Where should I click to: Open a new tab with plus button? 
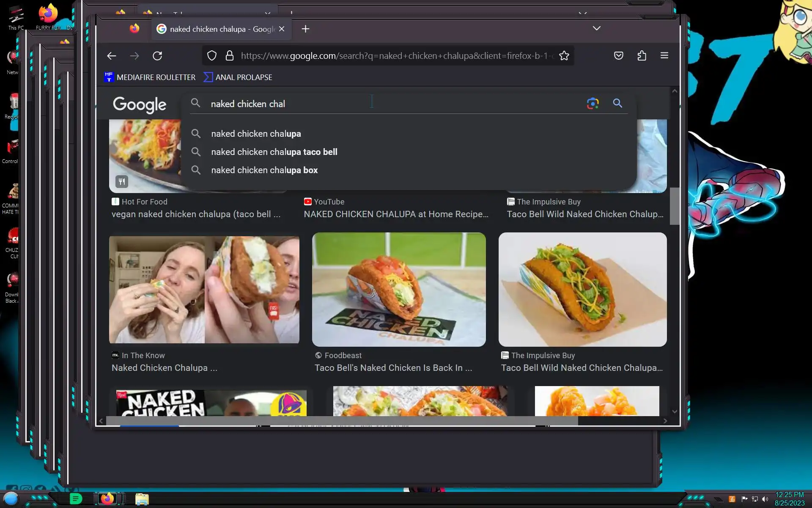305,29
